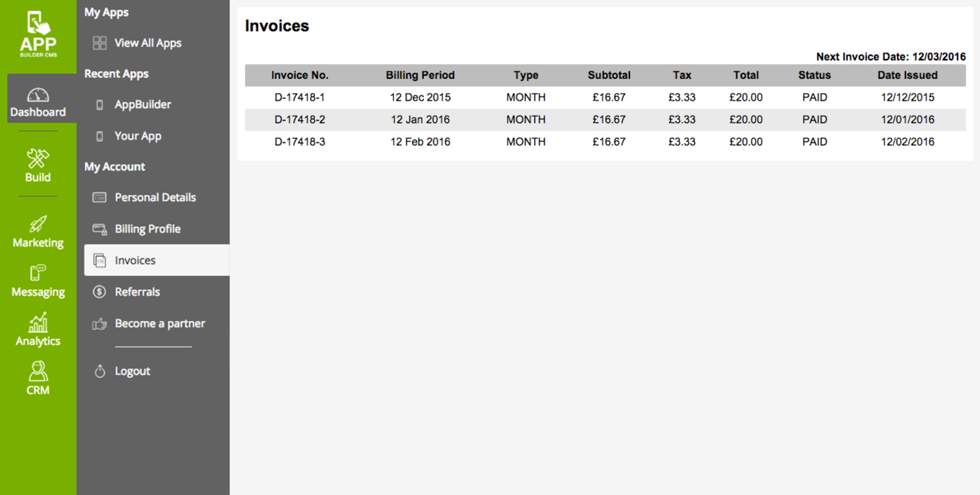This screenshot has width=980, height=495.
Task: Open Personal Details page
Action: click(155, 197)
